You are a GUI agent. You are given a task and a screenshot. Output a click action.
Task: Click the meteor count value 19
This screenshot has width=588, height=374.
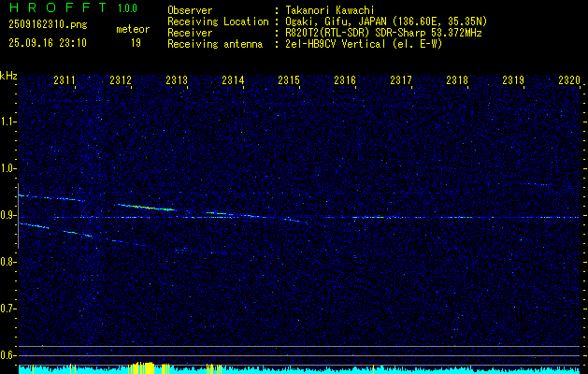(136, 43)
